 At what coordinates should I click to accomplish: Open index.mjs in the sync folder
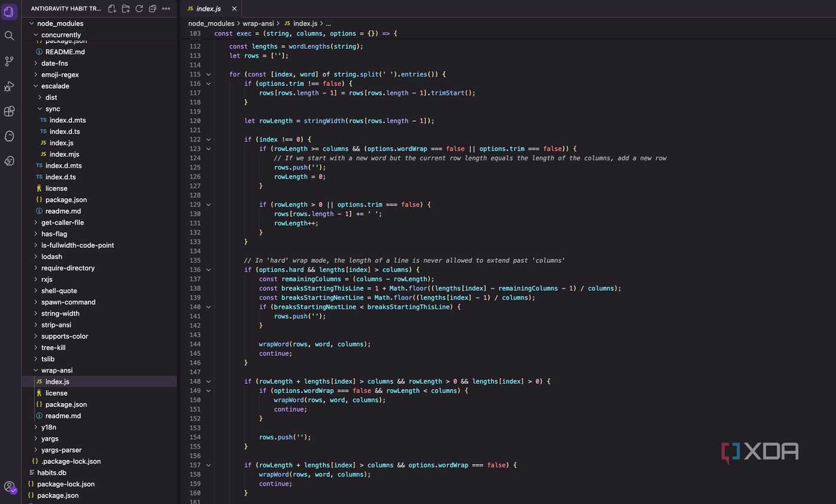point(64,154)
